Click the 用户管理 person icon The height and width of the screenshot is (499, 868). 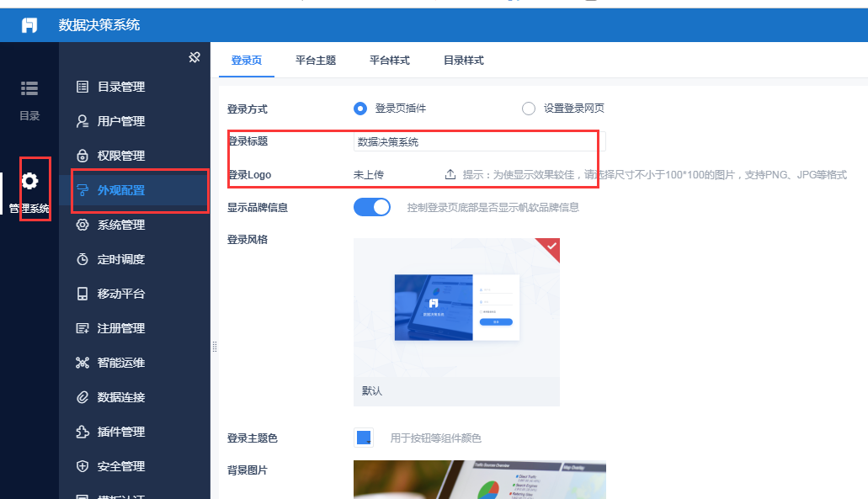point(83,121)
